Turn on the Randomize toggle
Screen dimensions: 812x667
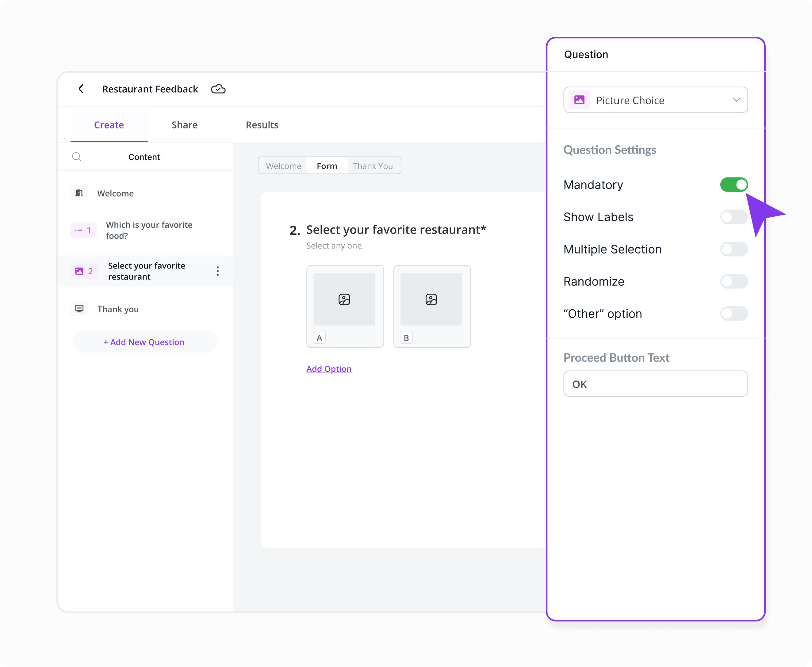pyautogui.click(x=733, y=282)
